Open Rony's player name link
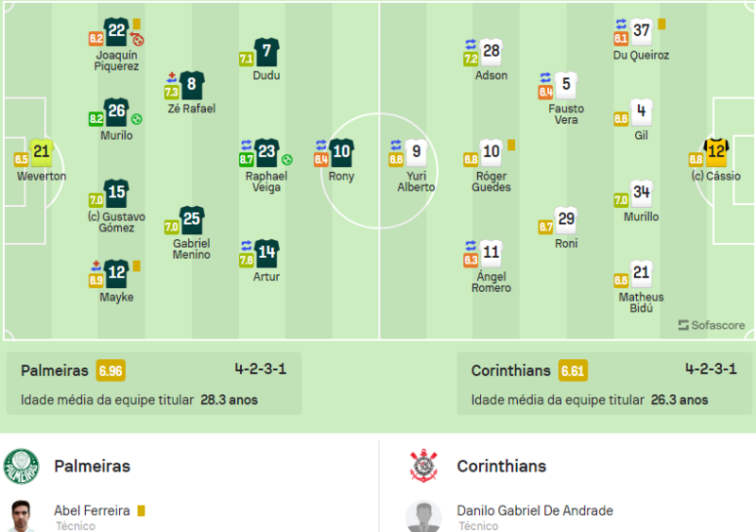Image resolution: width=756 pixels, height=532 pixels. pos(341,177)
